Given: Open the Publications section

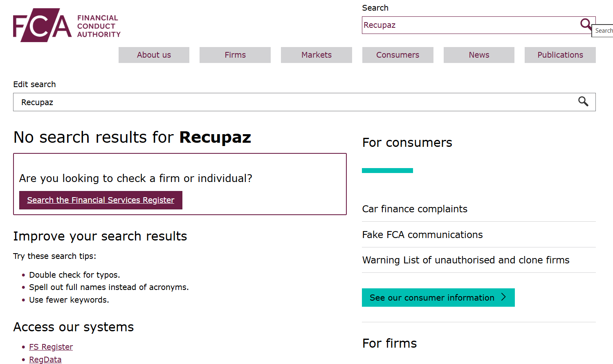Looking at the screenshot, I should coord(560,55).
